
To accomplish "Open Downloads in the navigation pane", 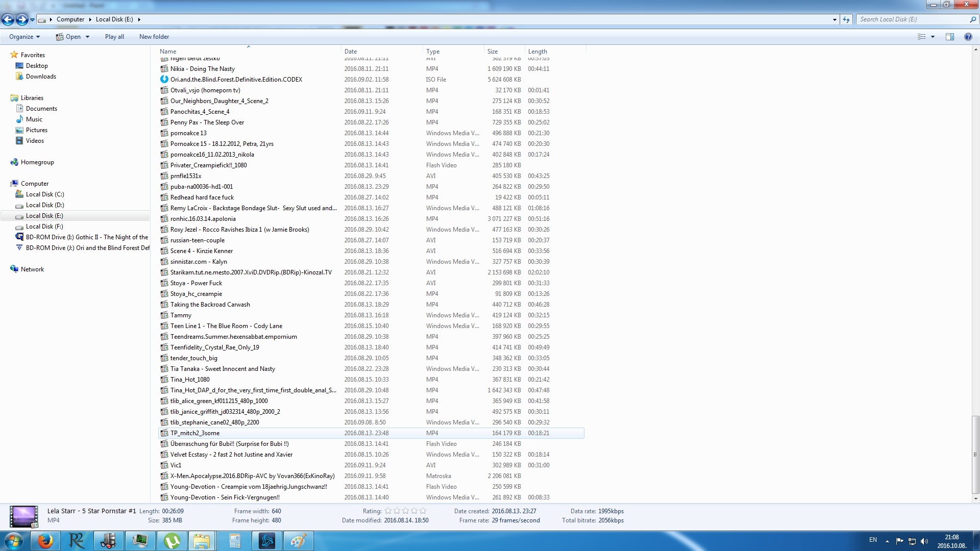I will 41,77.
